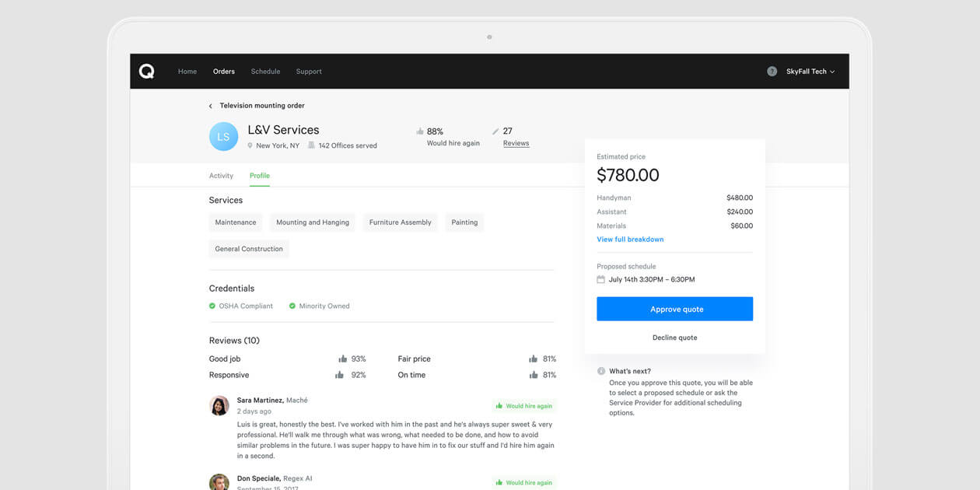Image resolution: width=980 pixels, height=490 pixels.
Task: Click the Q logo in navbar
Action: click(146, 71)
